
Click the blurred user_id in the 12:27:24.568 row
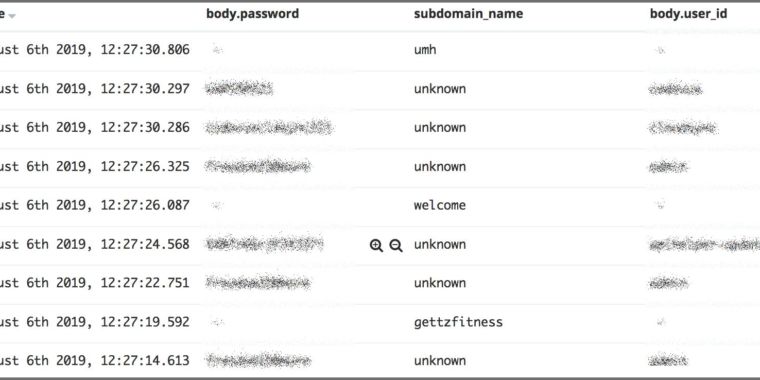tap(704, 245)
